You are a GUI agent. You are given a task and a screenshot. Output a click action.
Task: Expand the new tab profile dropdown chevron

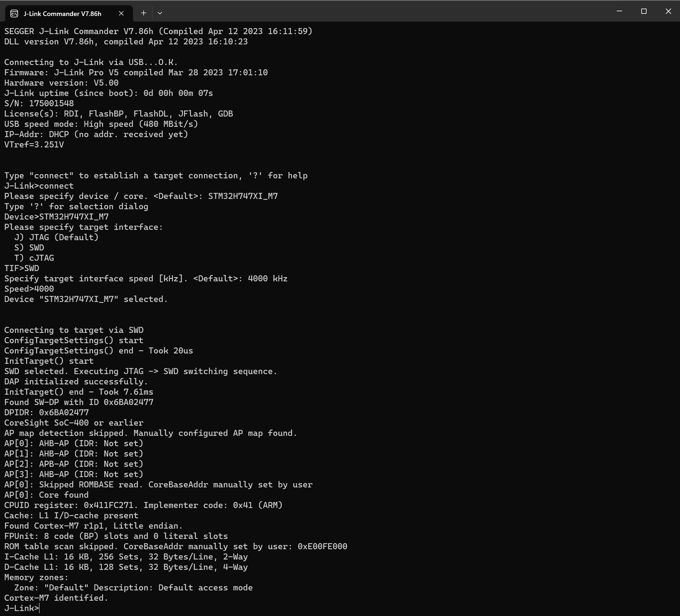click(x=160, y=13)
